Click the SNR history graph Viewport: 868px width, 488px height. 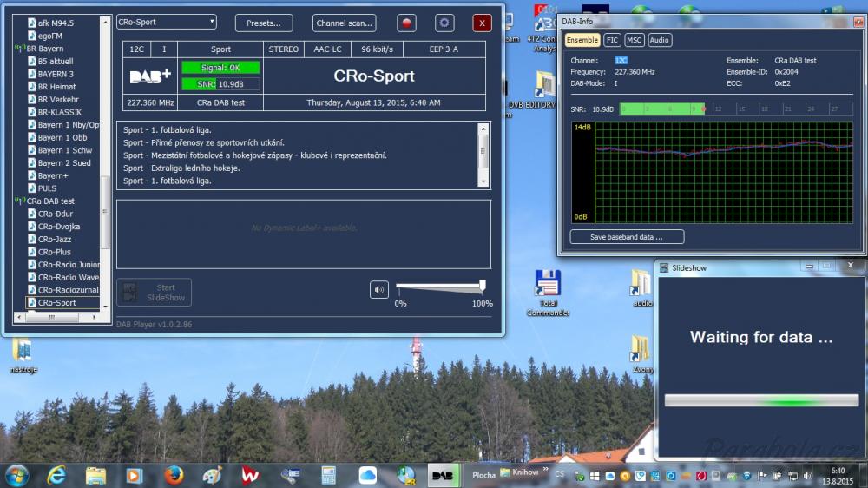pos(713,172)
